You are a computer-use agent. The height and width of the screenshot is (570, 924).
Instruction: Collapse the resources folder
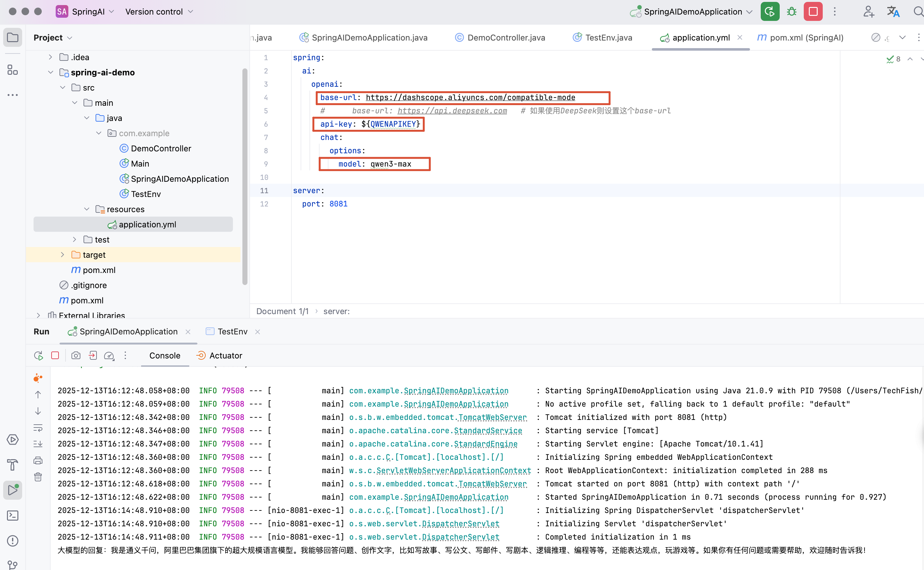coord(87,209)
